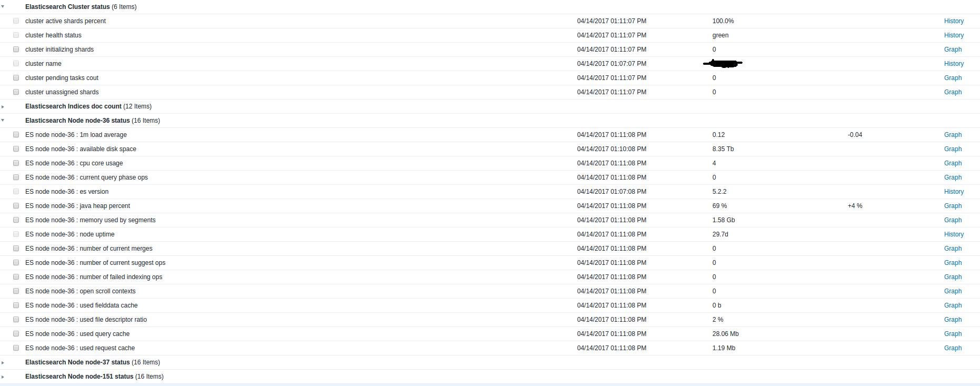View Graph for node-36 java heap percent

(x=953, y=206)
